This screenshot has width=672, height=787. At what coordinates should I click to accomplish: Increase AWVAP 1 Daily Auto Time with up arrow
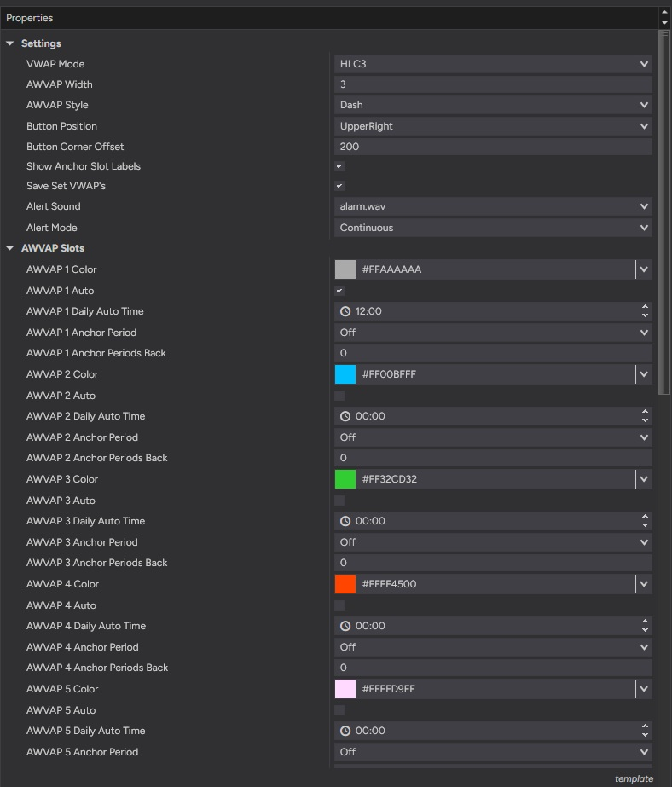point(645,307)
